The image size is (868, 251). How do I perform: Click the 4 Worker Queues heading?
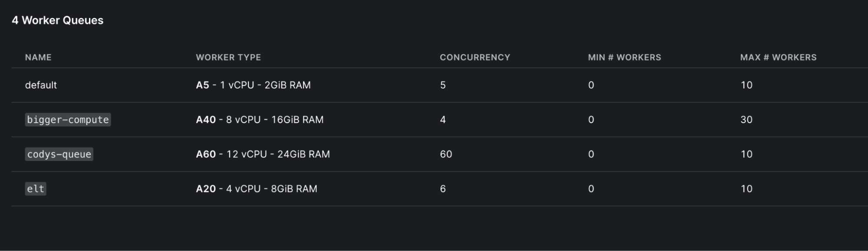click(57, 20)
